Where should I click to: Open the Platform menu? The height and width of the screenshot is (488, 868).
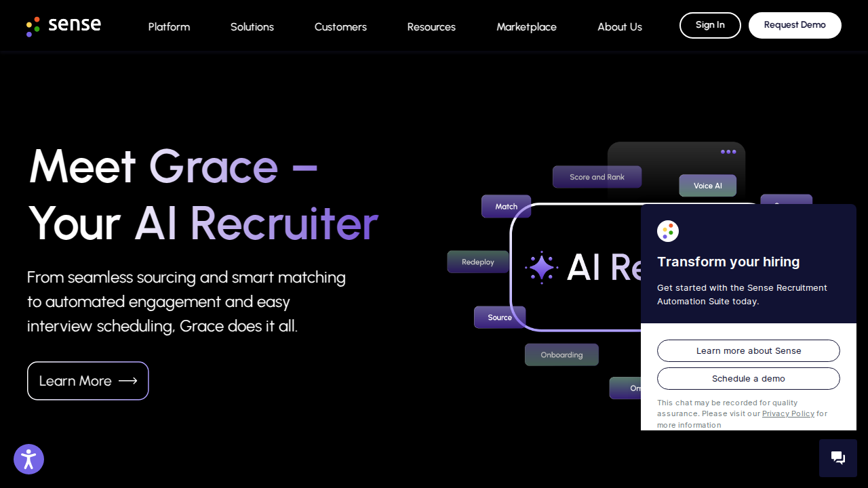tap(170, 26)
